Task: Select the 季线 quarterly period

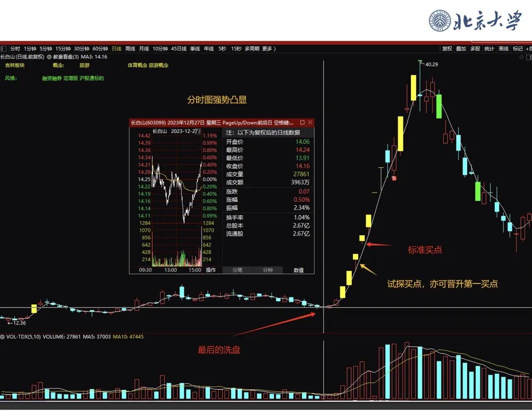Action: (x=195, y=49)
